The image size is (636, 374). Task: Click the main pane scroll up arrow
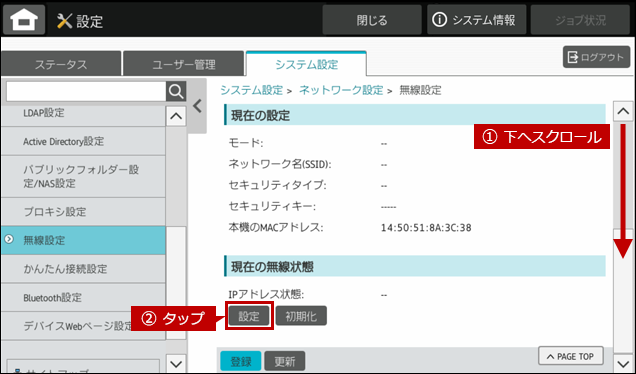point(623,111)
